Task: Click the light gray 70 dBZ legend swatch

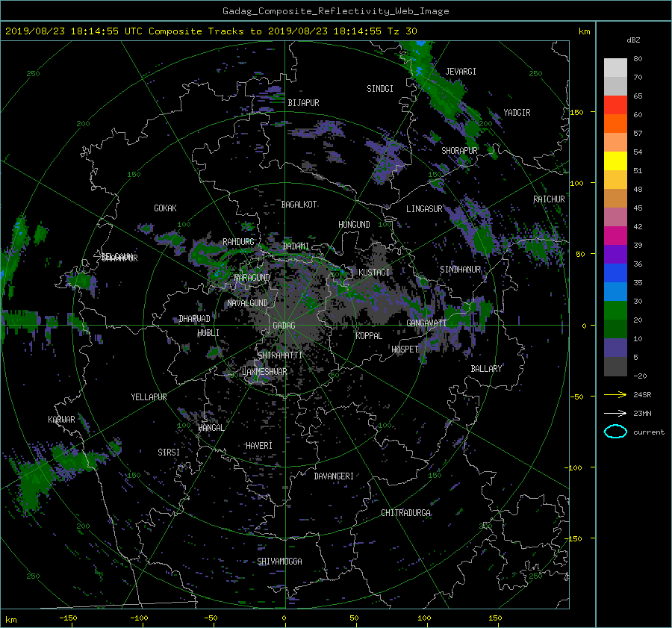Action: pos(615,68)
